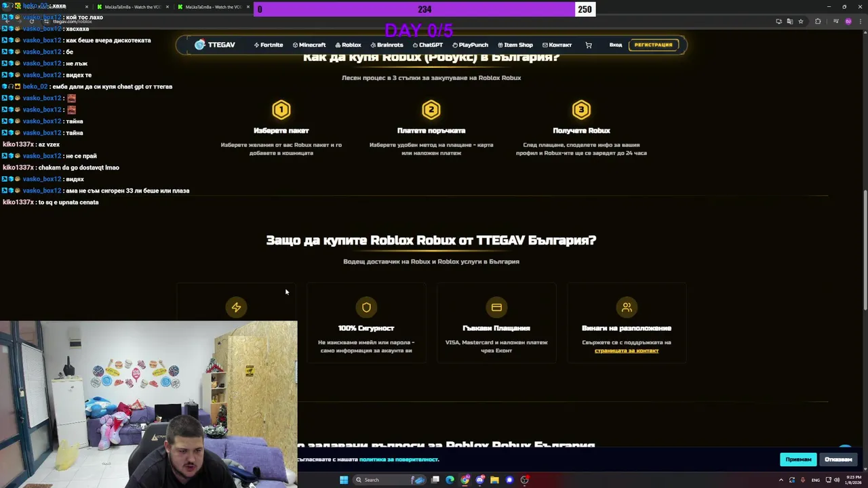Click the chat message from beko_02

[x=87, y=87]
